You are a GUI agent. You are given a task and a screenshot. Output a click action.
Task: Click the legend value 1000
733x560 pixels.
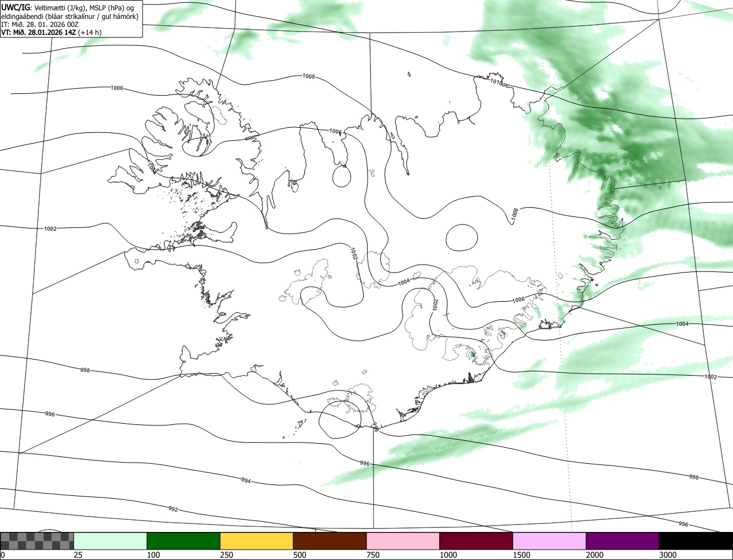click(x=448, y=555)
